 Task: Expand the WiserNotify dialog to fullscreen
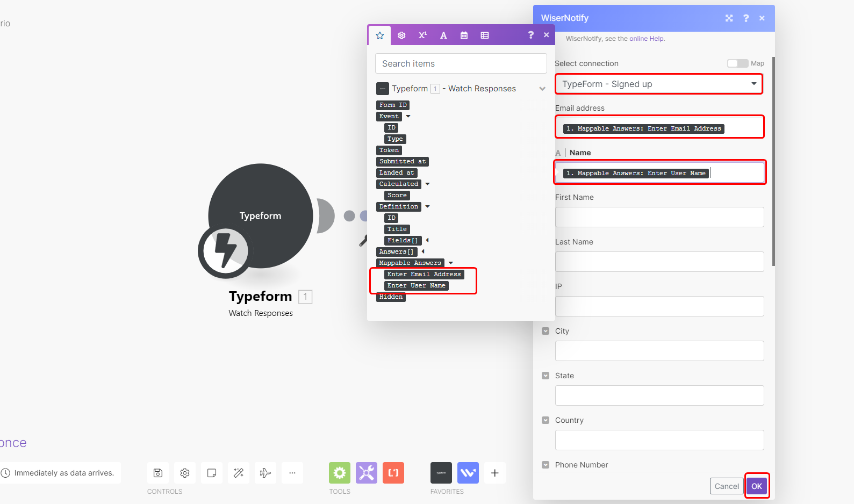coord(729,18)
